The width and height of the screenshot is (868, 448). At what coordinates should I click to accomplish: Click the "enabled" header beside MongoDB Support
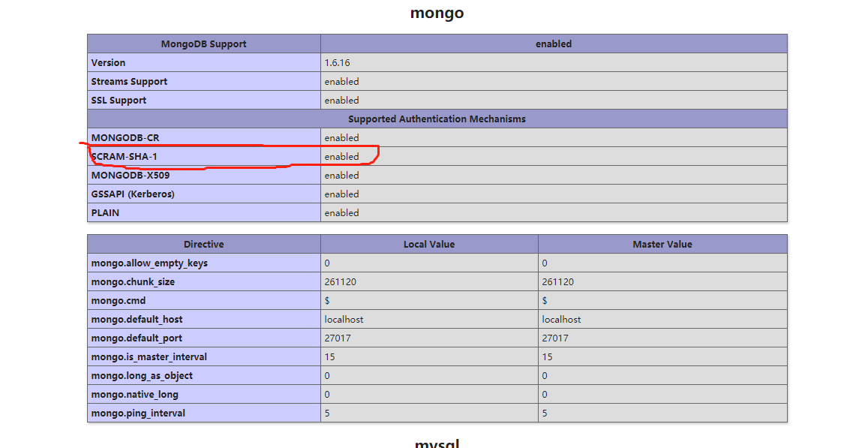coord(554,44)
